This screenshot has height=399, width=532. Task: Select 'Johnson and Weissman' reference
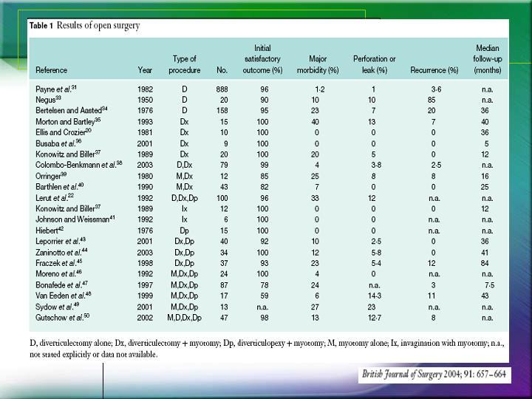click(x=75, y=219)
